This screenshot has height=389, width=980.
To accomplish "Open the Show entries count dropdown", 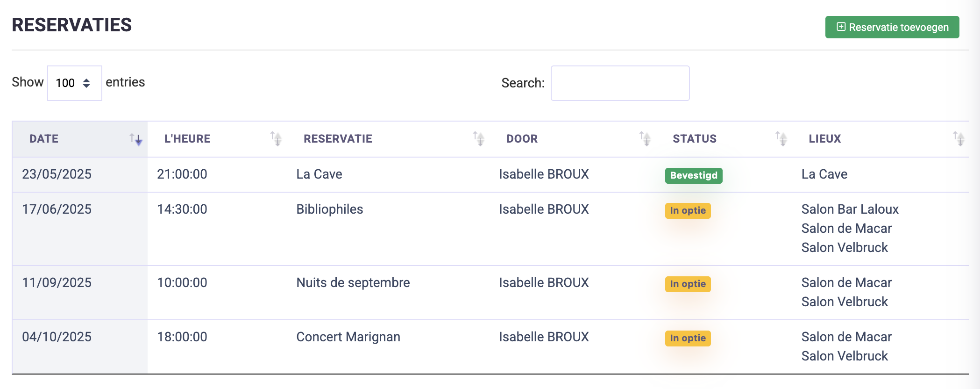I will (74, 83).
